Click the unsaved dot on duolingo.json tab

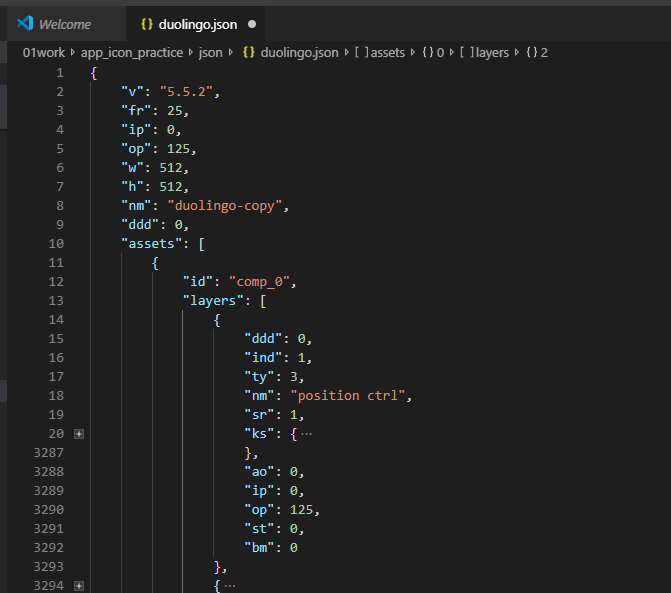click(x=251, y=23)
